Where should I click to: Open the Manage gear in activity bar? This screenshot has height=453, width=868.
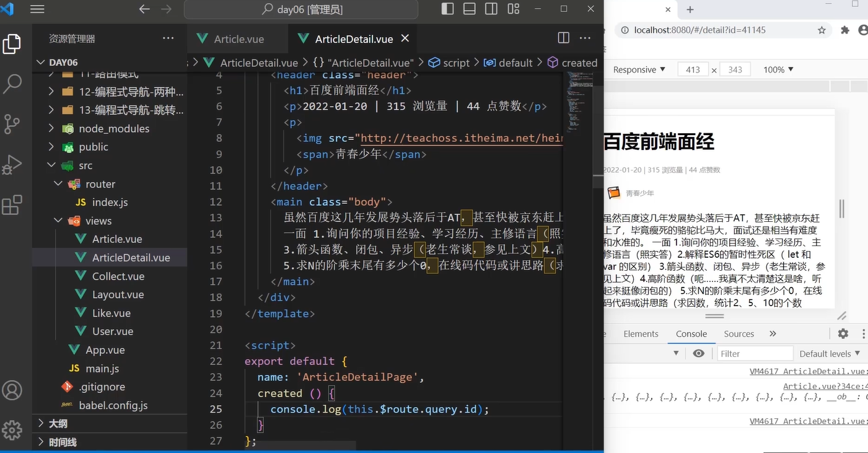coord(12,429)
